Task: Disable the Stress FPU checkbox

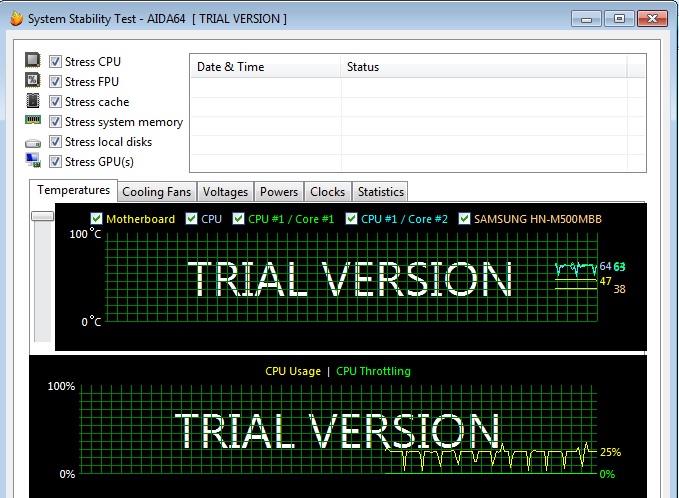Action: pos(55,82)
